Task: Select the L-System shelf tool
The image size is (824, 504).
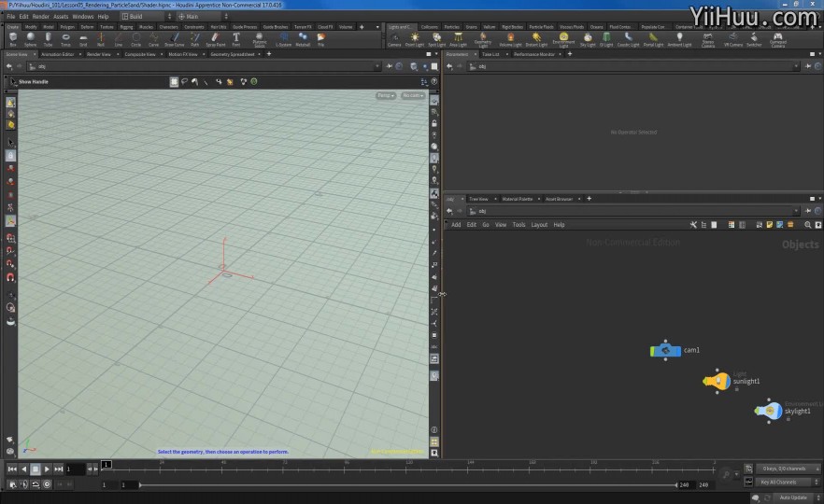Action: [283, 39]
